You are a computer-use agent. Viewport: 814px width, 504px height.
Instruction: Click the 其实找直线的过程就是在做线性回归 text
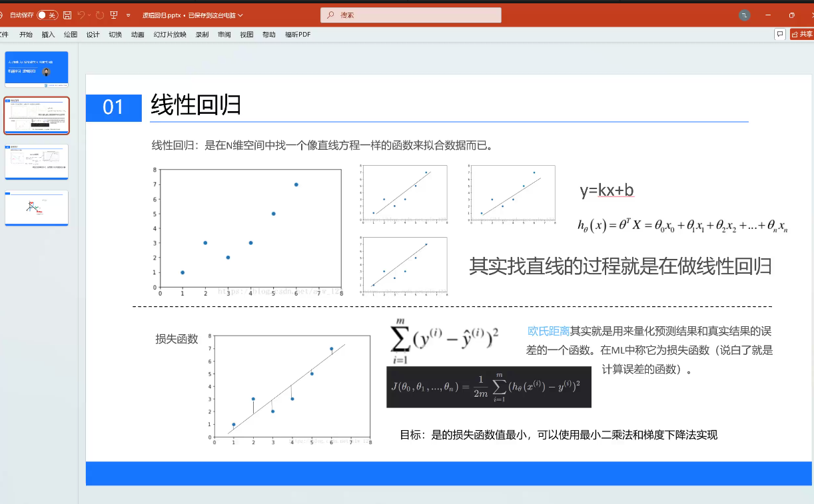[x=620, y=266]
